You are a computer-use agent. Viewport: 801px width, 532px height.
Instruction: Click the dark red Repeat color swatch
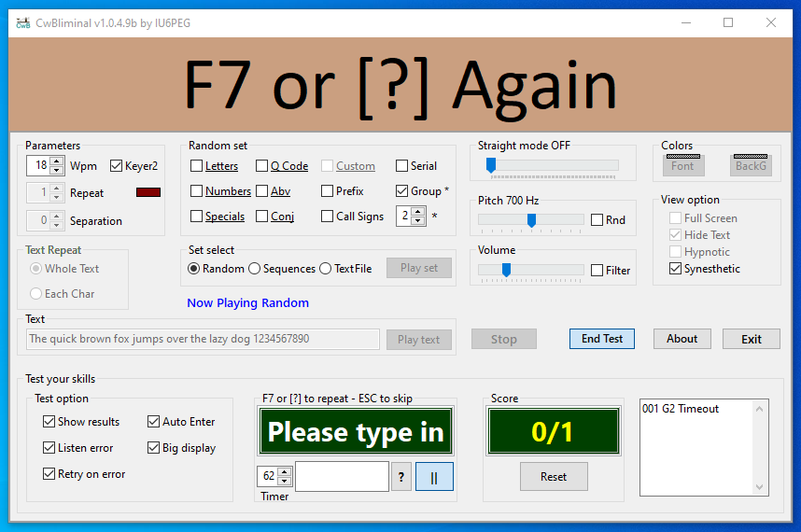148,192
